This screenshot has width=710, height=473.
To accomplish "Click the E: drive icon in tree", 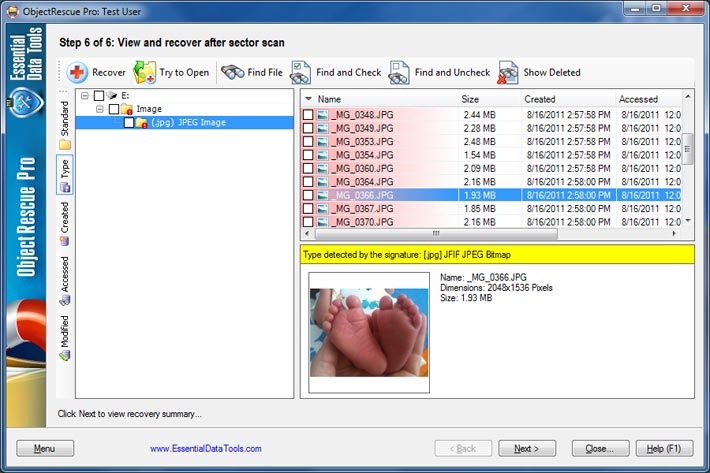I will [111, 96].
